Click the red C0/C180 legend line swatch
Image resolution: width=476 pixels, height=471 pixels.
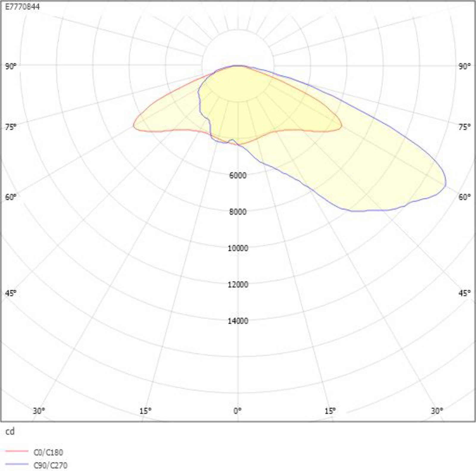[17, 451]
